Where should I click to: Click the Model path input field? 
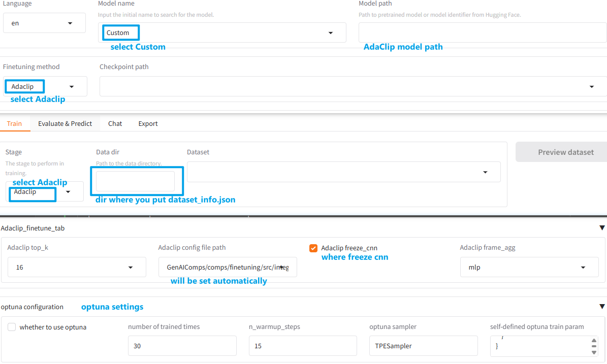point(482,33)
